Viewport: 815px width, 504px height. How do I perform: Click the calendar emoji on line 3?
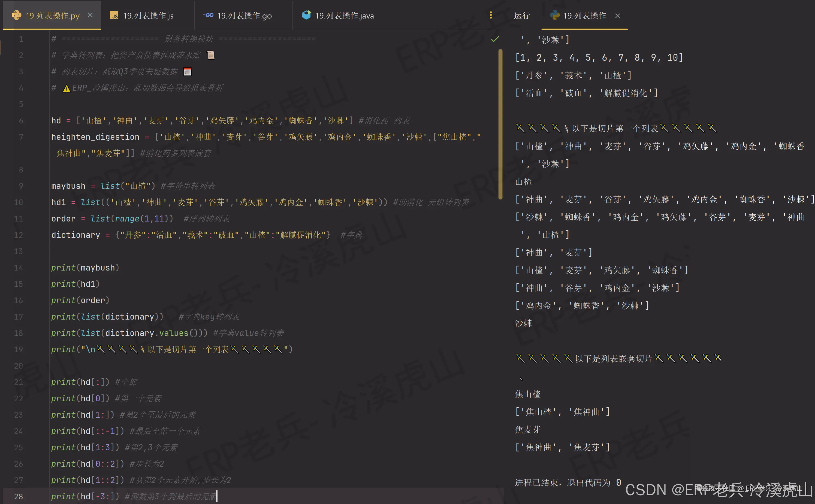point(188,72)
